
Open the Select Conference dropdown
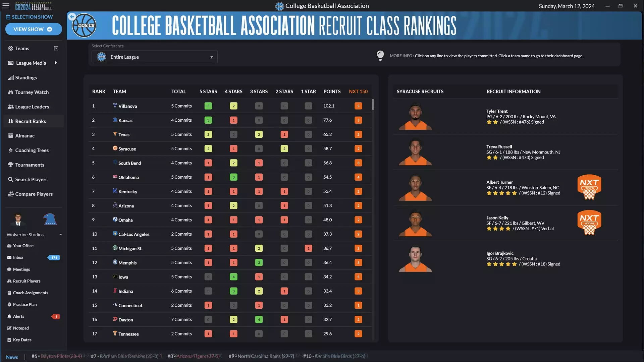(154, 57)
